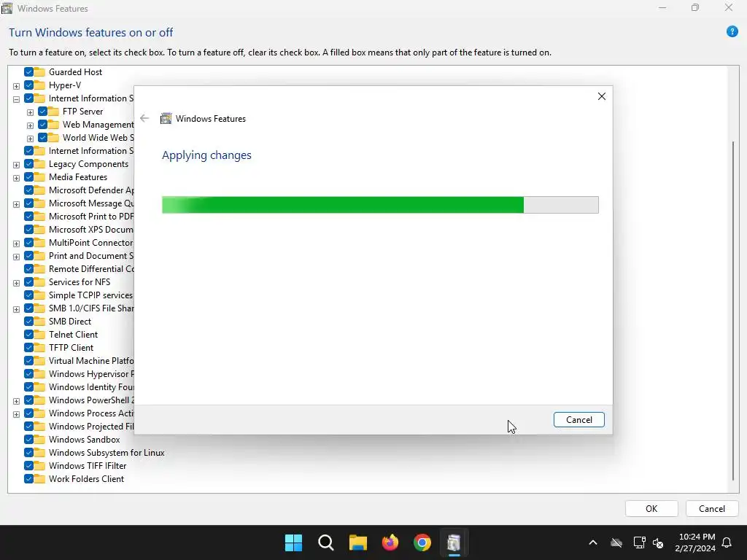Launch Google Chrome from the taskbar
The image size is (747, 560).
tap(422, 542)
